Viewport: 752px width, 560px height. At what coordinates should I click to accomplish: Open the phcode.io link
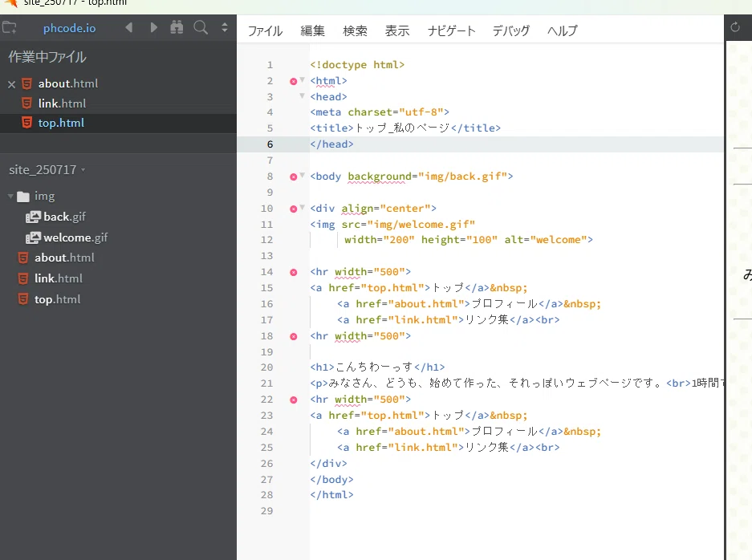(x=69, y=28)
